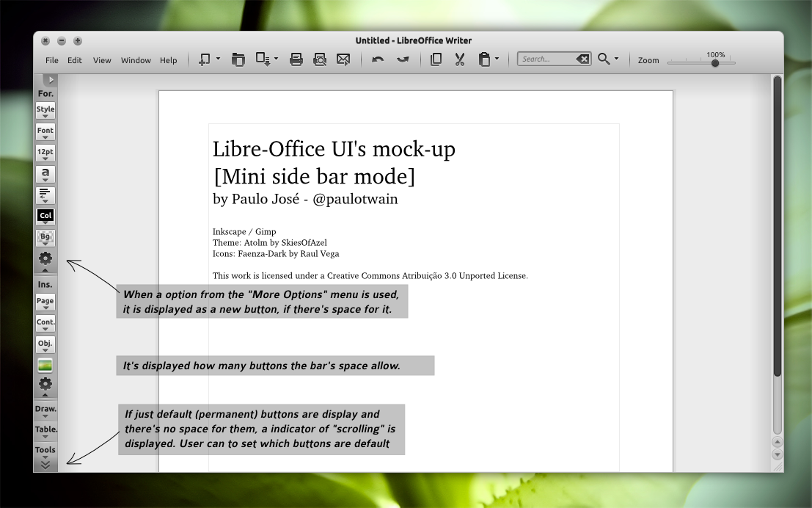Click the Redo arrow icon
The image size is (812, 508).
403,59
